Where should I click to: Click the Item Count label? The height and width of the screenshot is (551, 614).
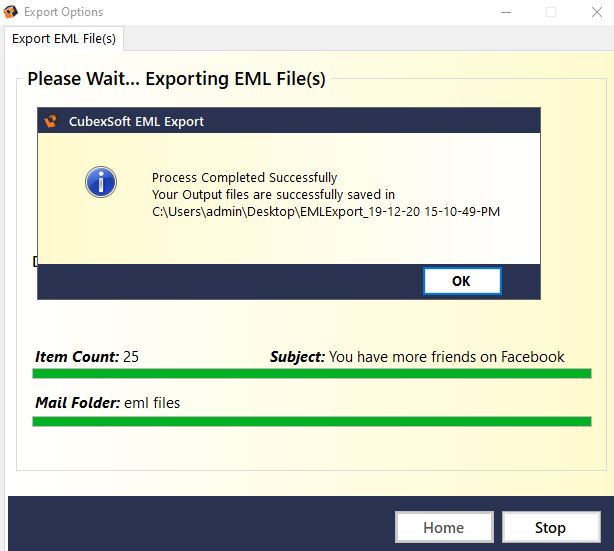(x=77, y=357)
